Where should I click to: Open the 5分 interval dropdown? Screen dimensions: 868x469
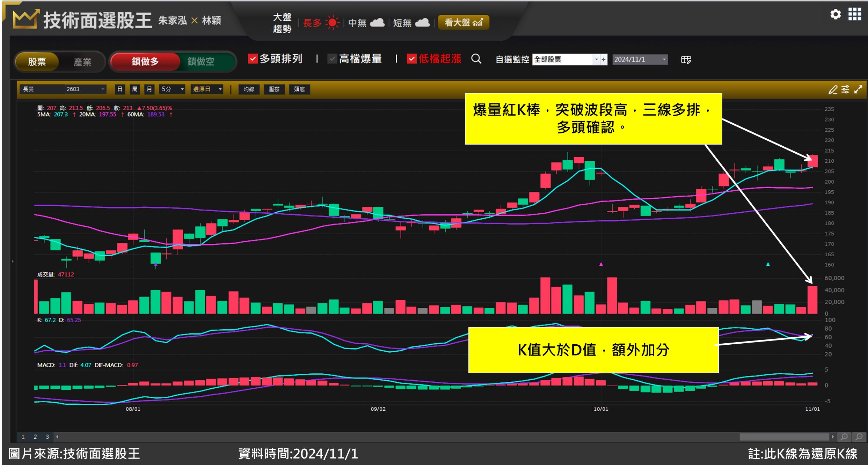click(171, 89)
